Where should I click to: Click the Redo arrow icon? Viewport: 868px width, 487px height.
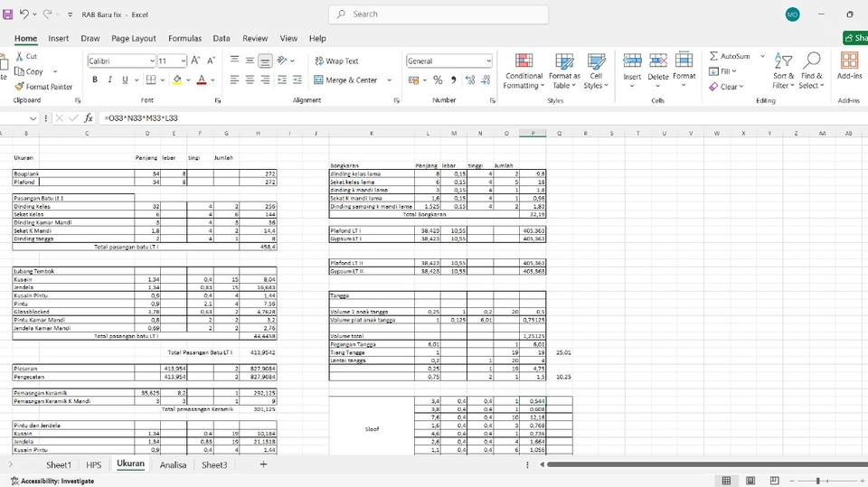(48, 14)
